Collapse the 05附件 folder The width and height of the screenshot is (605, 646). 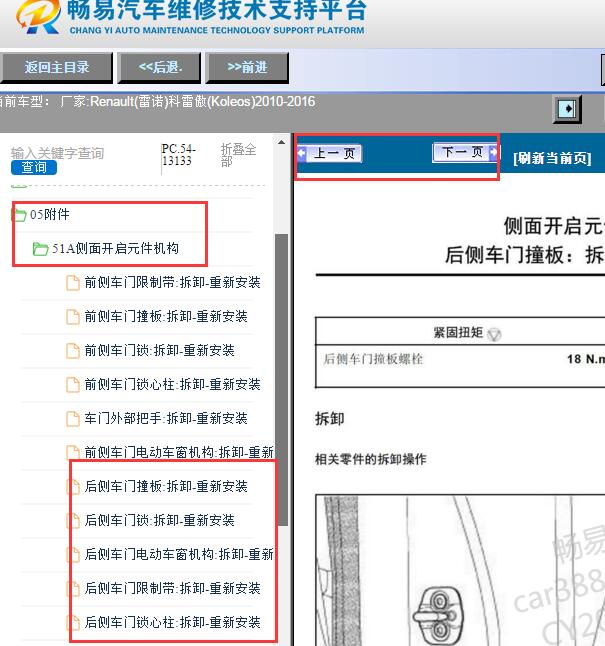(49, 214)
